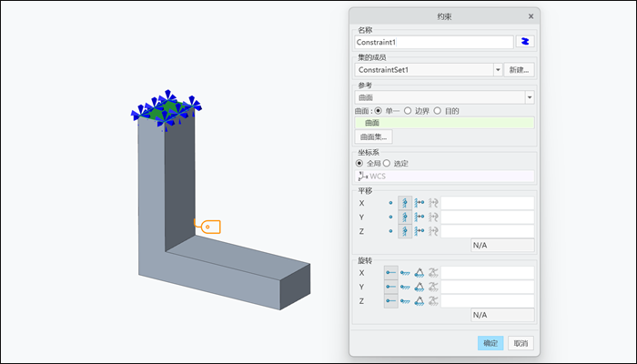Open the 曲面集... surface sets button
The height and width of the screenshot is (364, 637).
(374, 136)
